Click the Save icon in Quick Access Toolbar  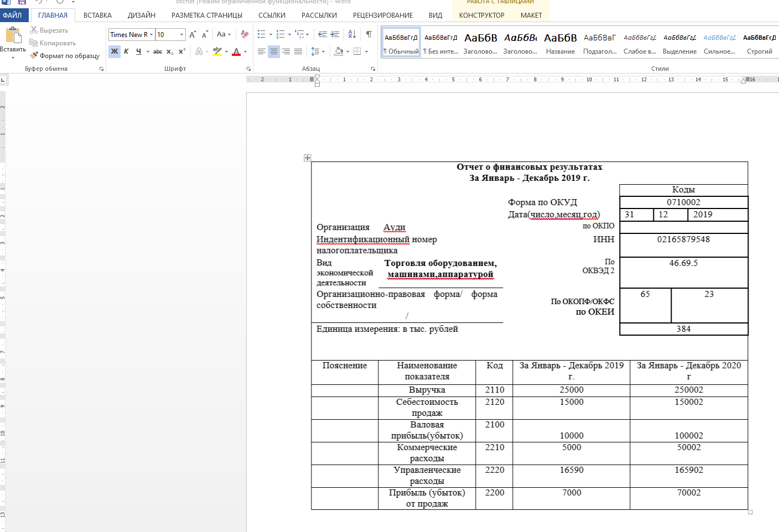point(22,2)
